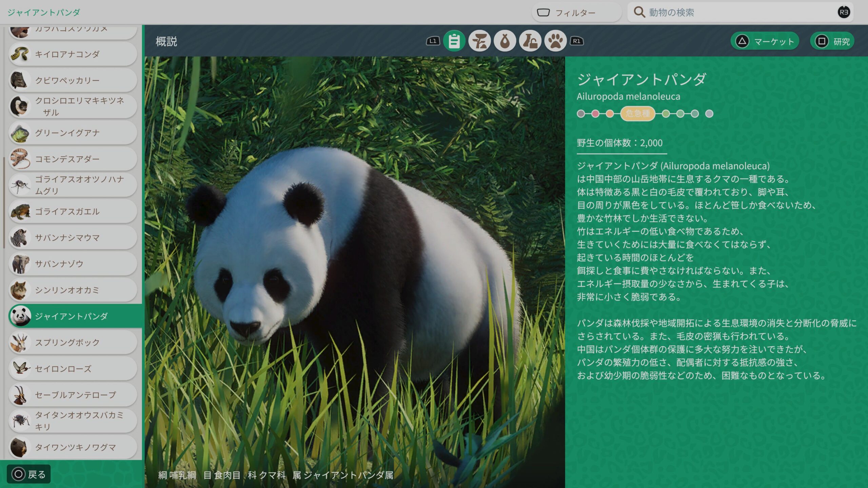The width and height of the screenshot is (868, 488).
Task: Click the magnifying glass search icon
Action: (x=639, y=12)
